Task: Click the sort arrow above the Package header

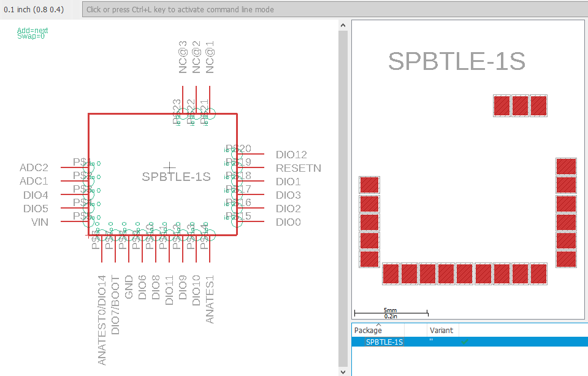Action: tap(378, 325)
